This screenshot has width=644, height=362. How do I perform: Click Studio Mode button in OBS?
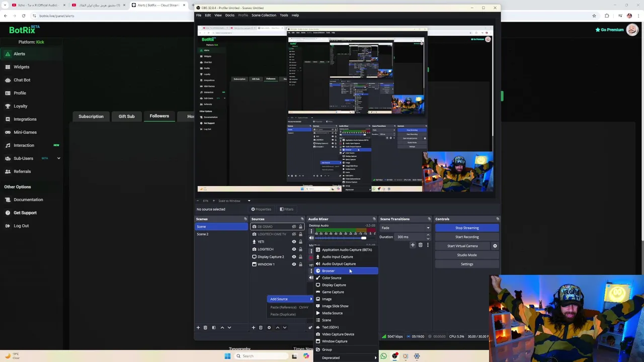467,255
